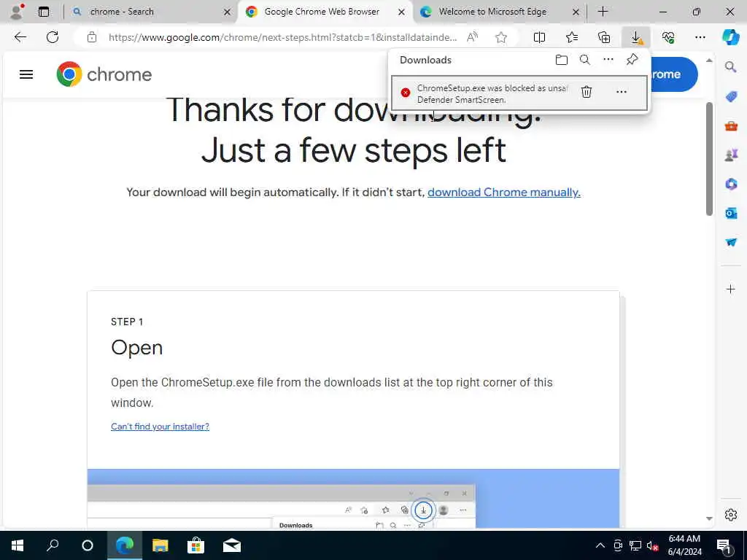The height and width of the screenshot is (560, 747).
Task: Open the Favorites list icon
Action: pos(572,37)
